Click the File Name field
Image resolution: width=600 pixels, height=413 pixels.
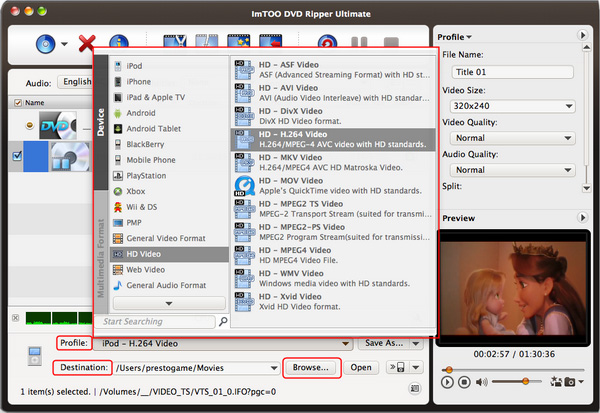(x=513, y=72)
